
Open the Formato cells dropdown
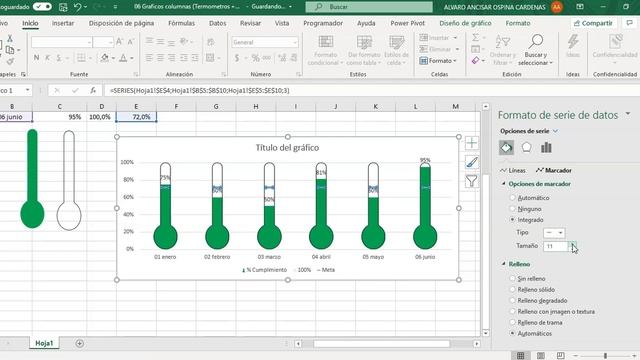click(438, 61)
